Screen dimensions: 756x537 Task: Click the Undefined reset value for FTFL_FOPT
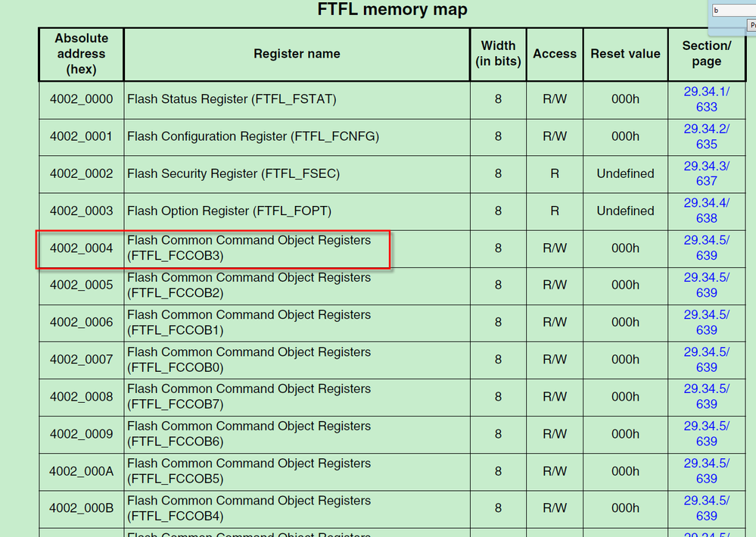click(625, 211)
